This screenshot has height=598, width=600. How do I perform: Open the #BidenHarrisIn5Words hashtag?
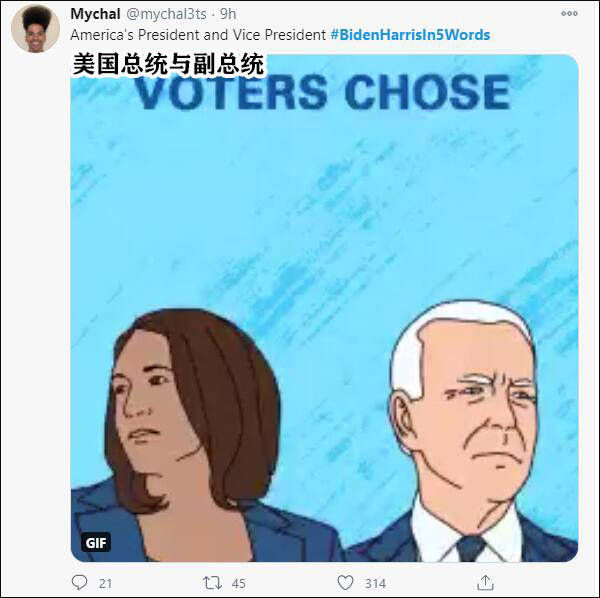[x=410, y=35]
